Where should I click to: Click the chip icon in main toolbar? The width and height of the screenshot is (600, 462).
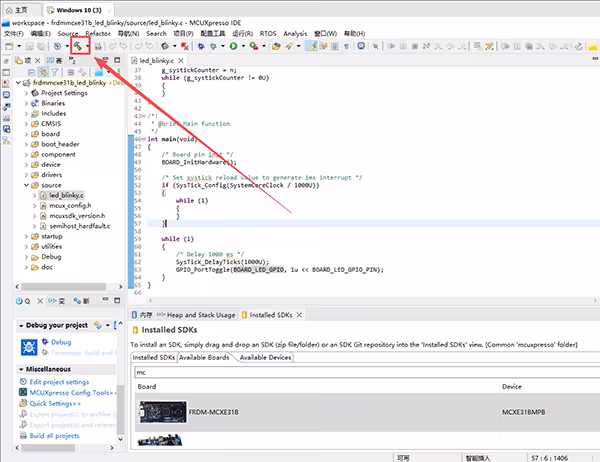click(165, 46)
